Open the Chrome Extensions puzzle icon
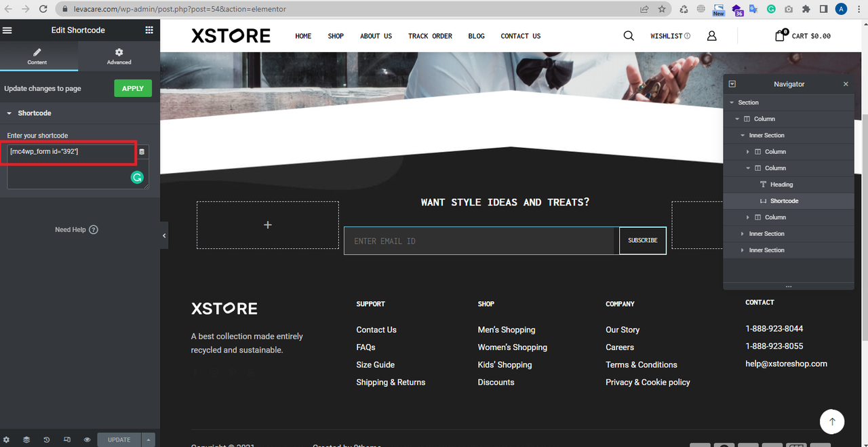The width and height of the screenshot is (868, 447). click(806, 9)
